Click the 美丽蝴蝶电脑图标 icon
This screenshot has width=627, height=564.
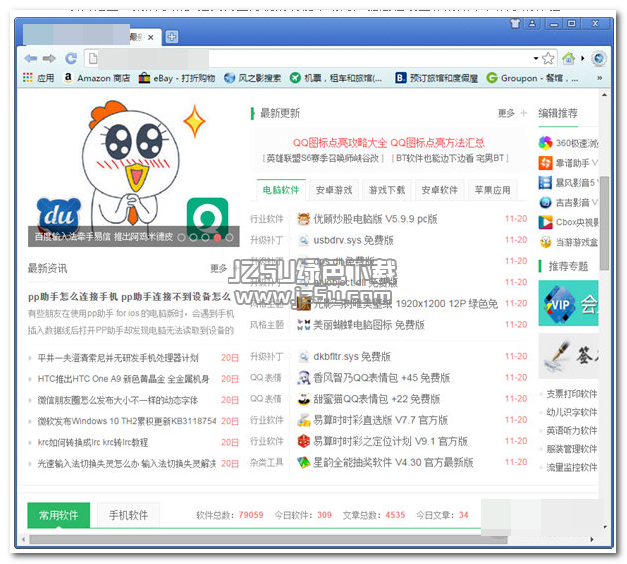(304, 325)
